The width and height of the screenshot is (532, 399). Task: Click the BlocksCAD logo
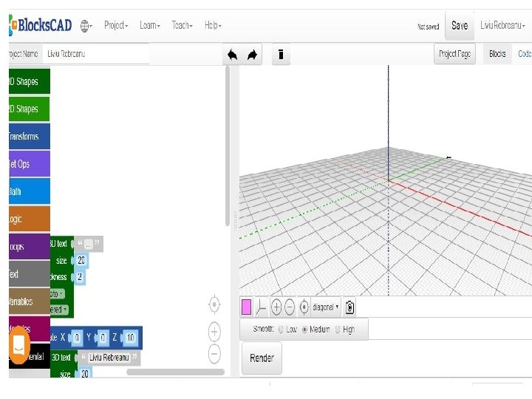click(x=40, y=25)
